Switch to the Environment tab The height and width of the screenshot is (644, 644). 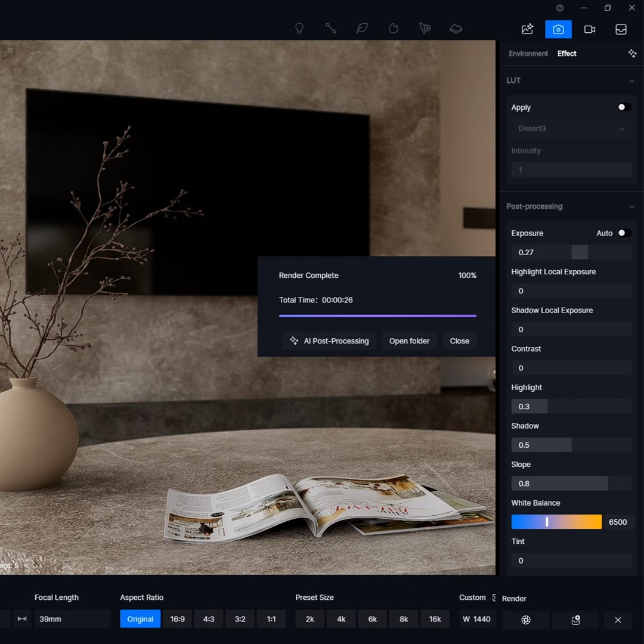coord(528,54)
